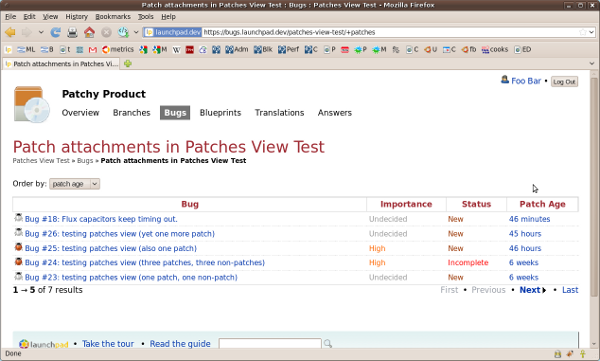The height and width of the screenshot is (361, 600).
Task: Select the Bugs tab
Action: click(175, 113)
